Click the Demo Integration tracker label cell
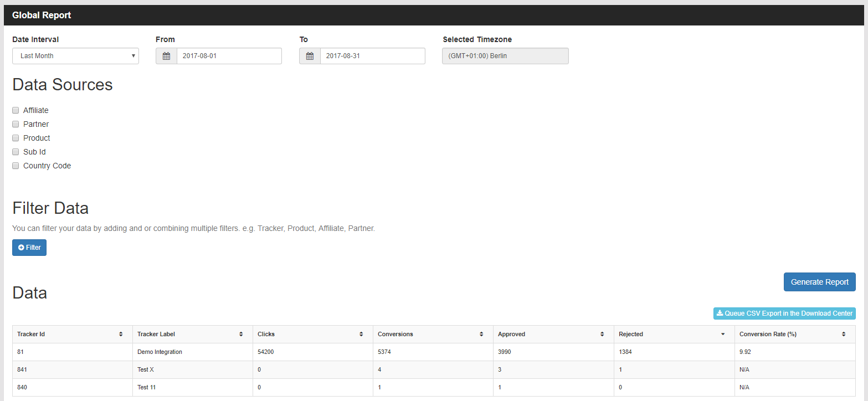The image size is (868, 401). pyautogui.click(x=193, y=352)
